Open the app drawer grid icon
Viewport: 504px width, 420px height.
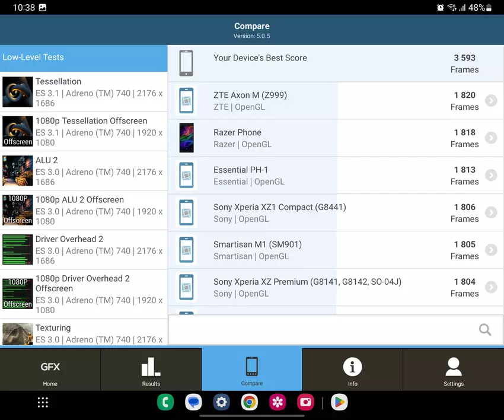coord(43,402)
